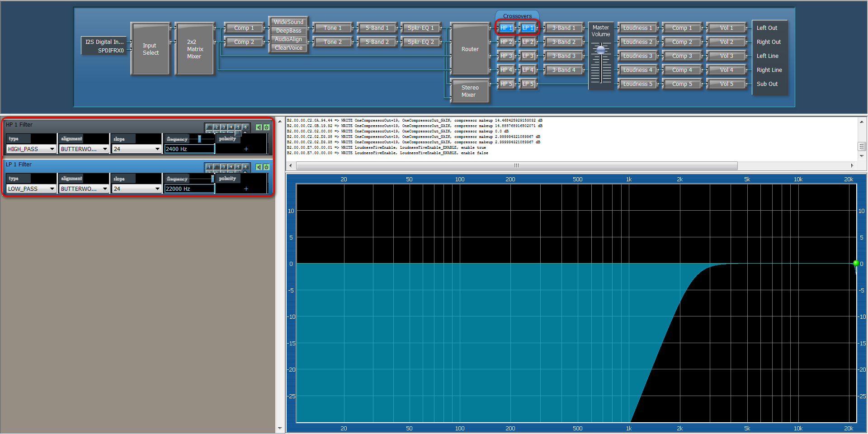Select the WideSound block

(288, 22)
